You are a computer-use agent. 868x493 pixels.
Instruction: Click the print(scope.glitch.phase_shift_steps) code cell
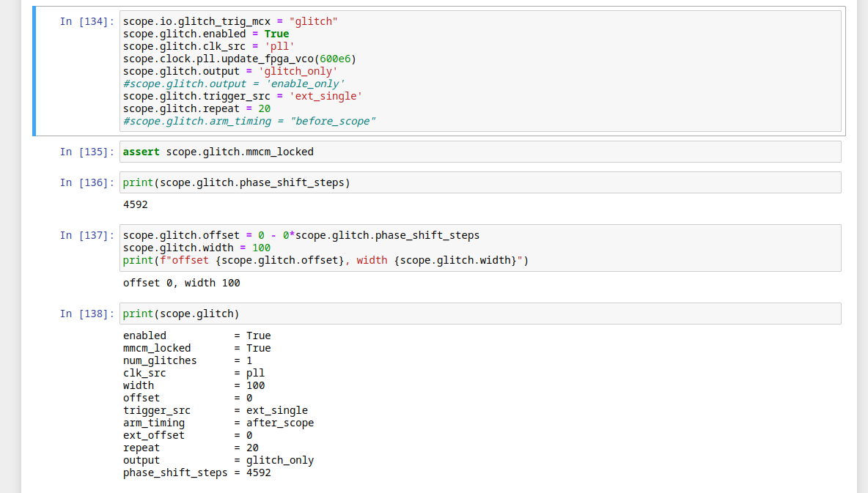(x=480, y=183)
